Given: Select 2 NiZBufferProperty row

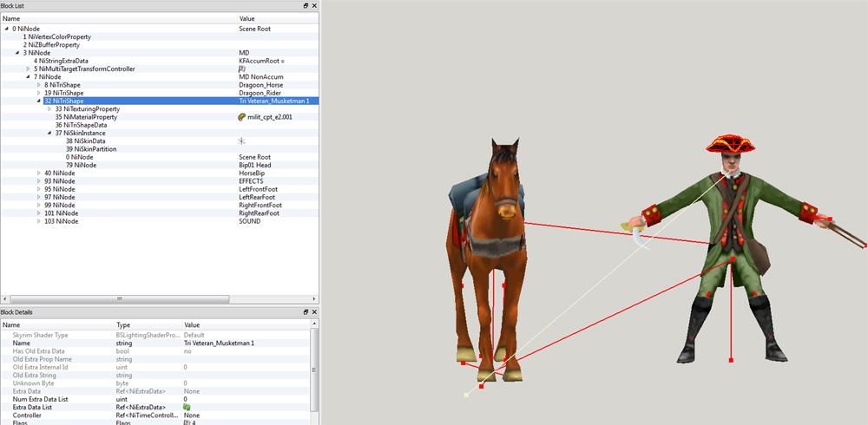Looking at the screenshot, I should [x=160, y=45].
